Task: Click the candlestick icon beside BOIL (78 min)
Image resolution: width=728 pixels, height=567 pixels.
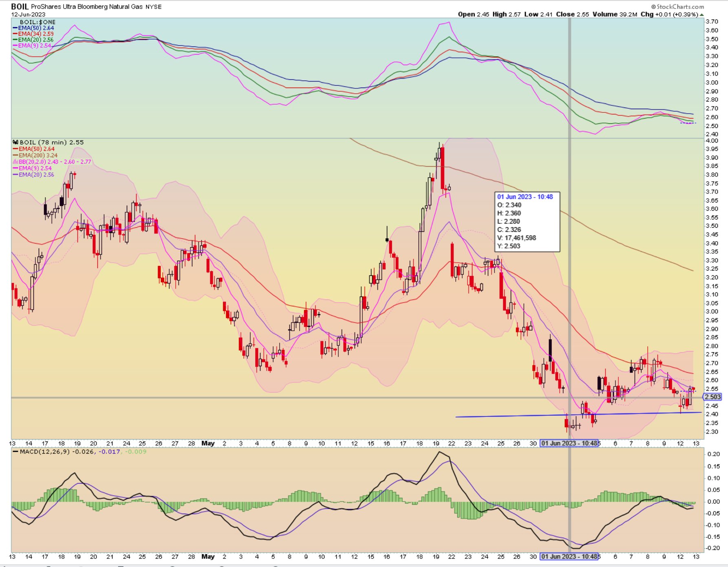Action: click(15, 143)
